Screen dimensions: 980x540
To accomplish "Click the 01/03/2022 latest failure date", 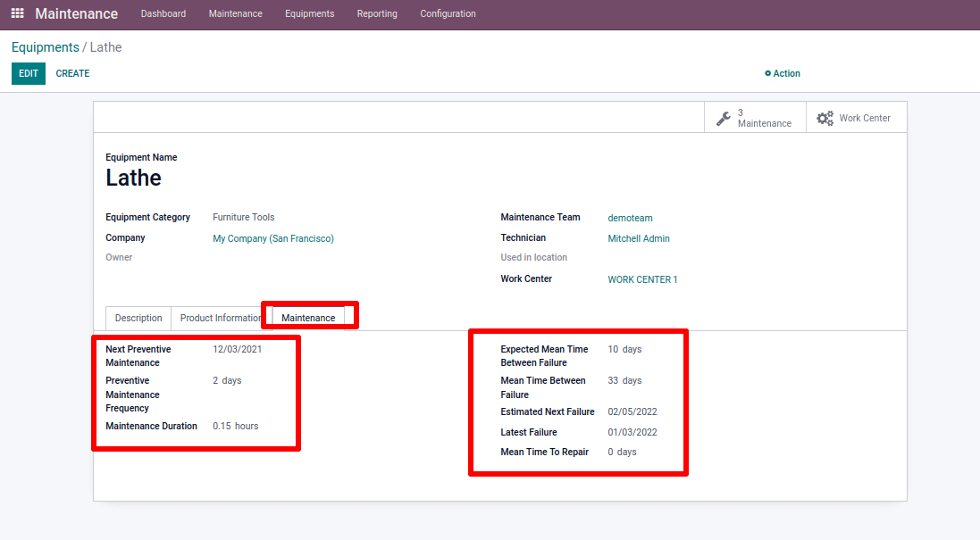I will 632,432.
